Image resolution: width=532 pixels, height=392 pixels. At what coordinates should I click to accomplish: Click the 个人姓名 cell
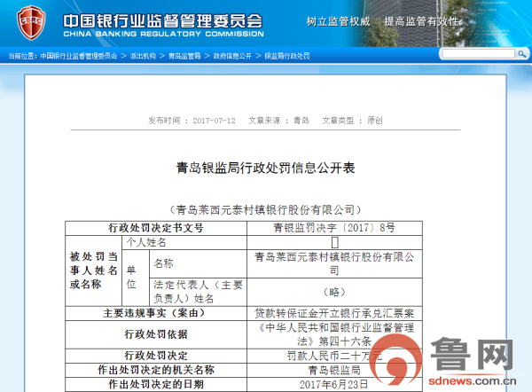[184, 242]
